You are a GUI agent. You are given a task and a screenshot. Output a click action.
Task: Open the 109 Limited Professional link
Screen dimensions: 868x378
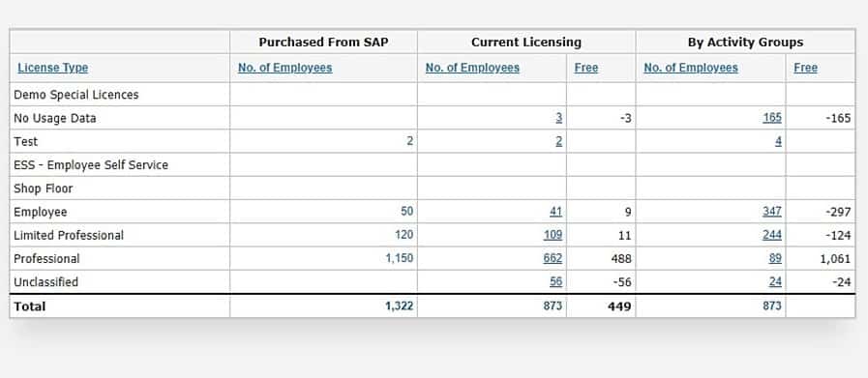[553, 235]
